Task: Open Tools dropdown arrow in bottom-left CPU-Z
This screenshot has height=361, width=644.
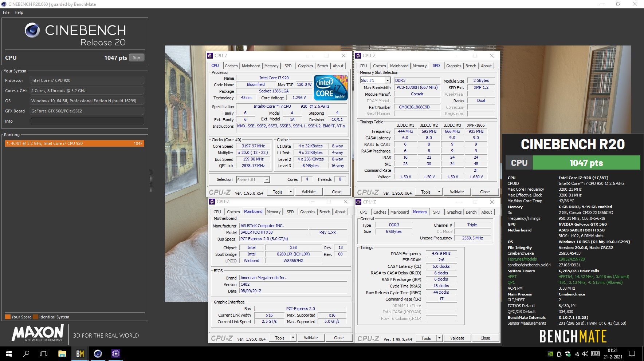Action: point(293,338)
